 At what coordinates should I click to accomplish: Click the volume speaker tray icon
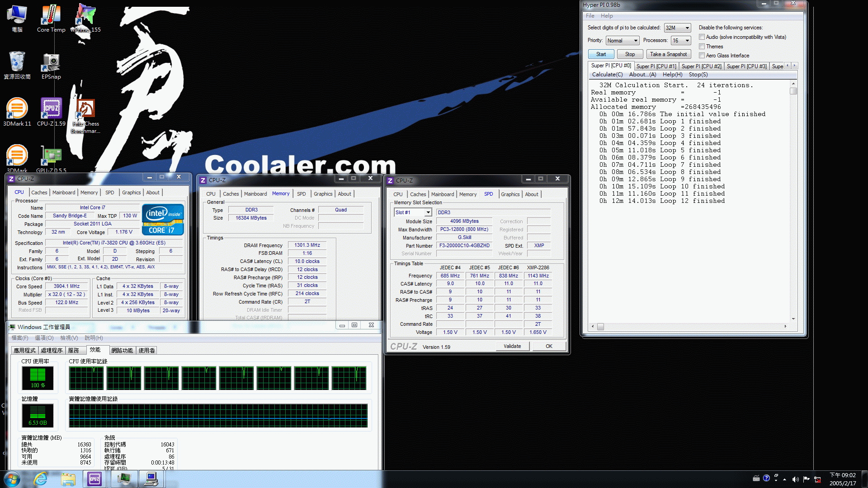coord(795,479)
